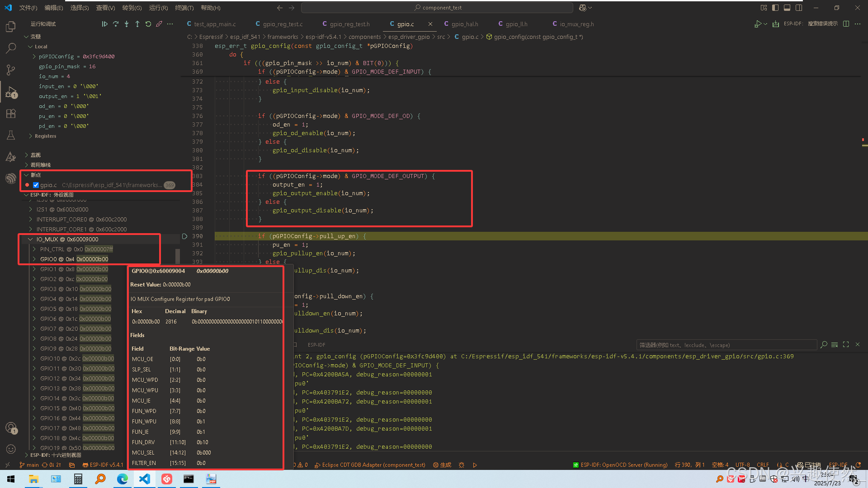Expand the pGPIOConfig variable
Screen dimensions: 868x488
pyautogui.click(x=34, y=56)
